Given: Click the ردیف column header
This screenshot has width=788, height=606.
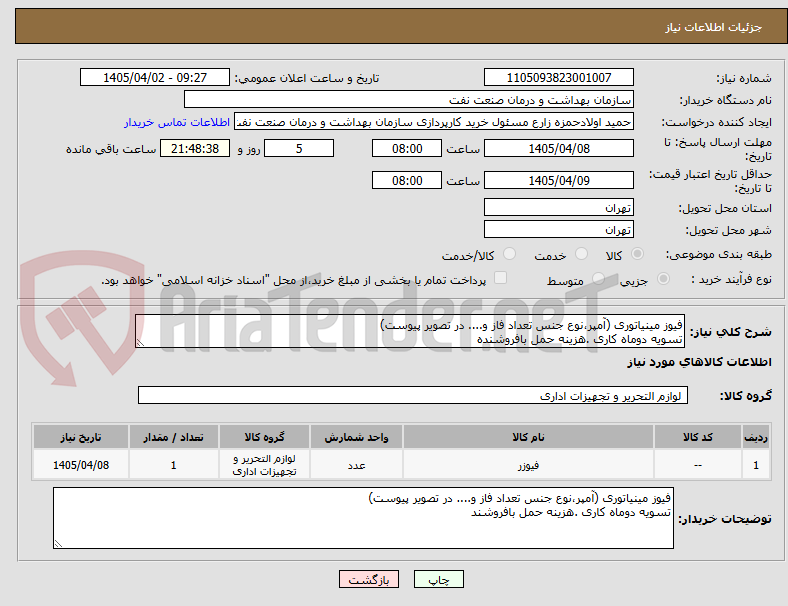Looking at the screenshot, I should click(x=756, y=437).
